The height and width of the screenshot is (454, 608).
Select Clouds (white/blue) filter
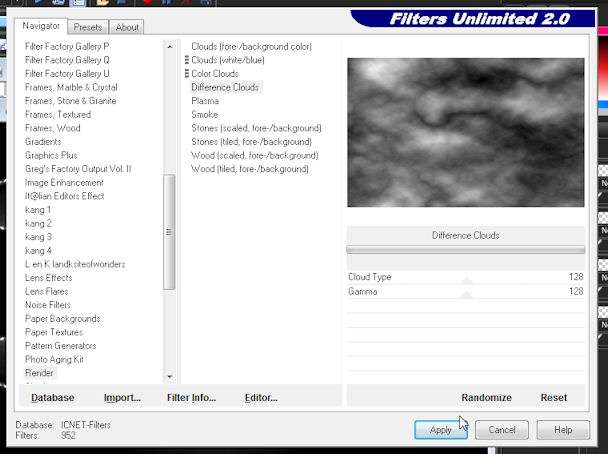(x=228, y=60)
